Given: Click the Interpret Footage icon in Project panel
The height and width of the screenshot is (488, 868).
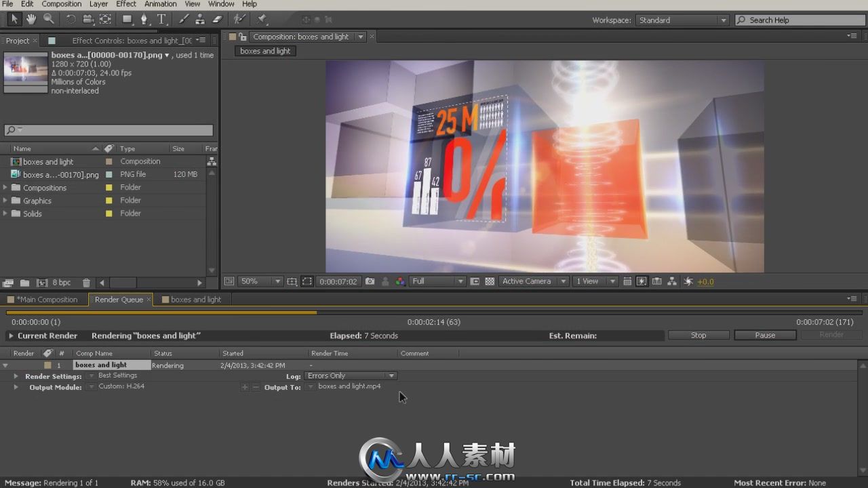Looking at the screenshot, I should click(9, 283).
